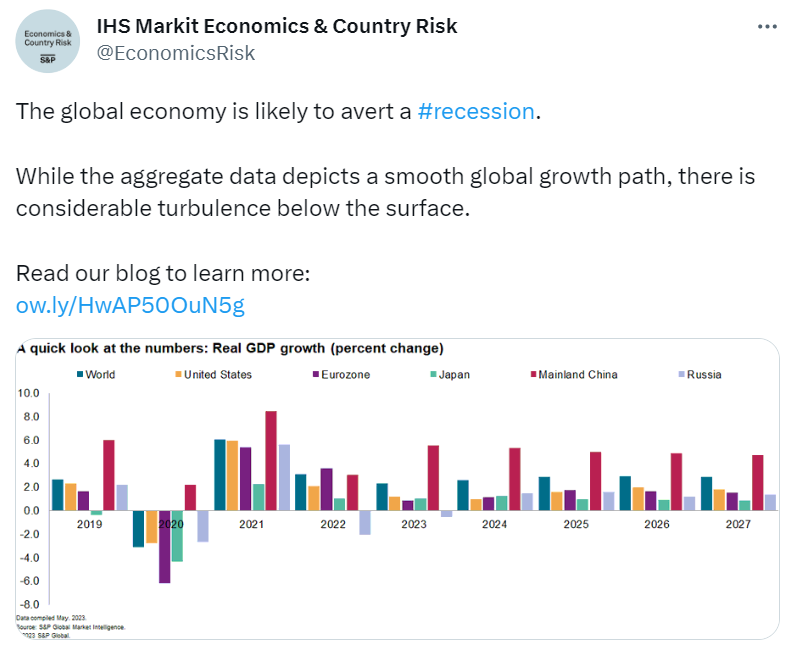
Task: Click the Russia legend color swatch
Action: [680, 375]
